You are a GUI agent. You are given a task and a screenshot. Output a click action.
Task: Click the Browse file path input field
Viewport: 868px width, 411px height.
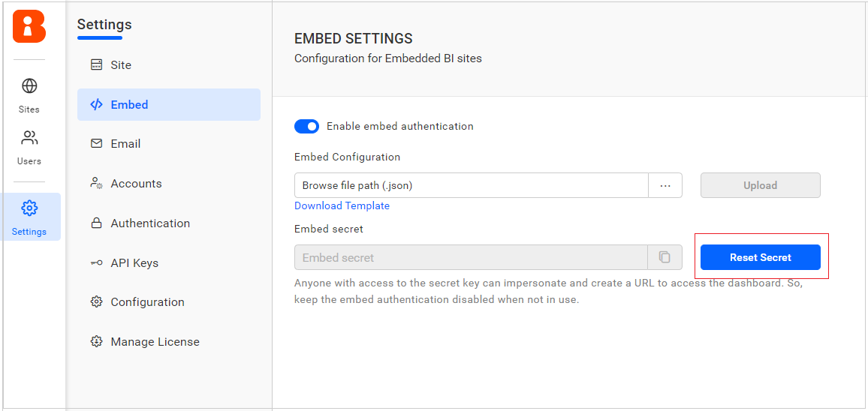point(471,186)
